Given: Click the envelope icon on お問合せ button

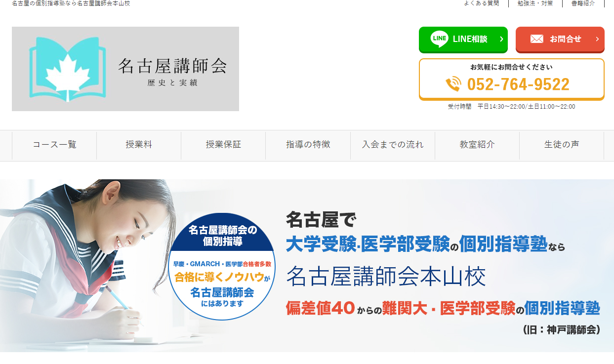Looking at the screenshot, I should tap(537, 39).
